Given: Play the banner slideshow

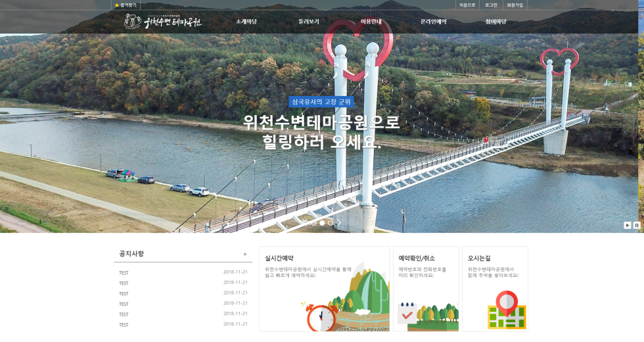Looking at the screenshot, I should 628,225.
